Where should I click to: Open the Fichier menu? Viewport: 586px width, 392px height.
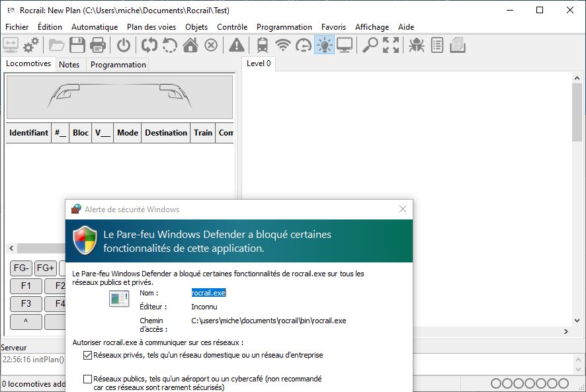(x=17, y=27)
